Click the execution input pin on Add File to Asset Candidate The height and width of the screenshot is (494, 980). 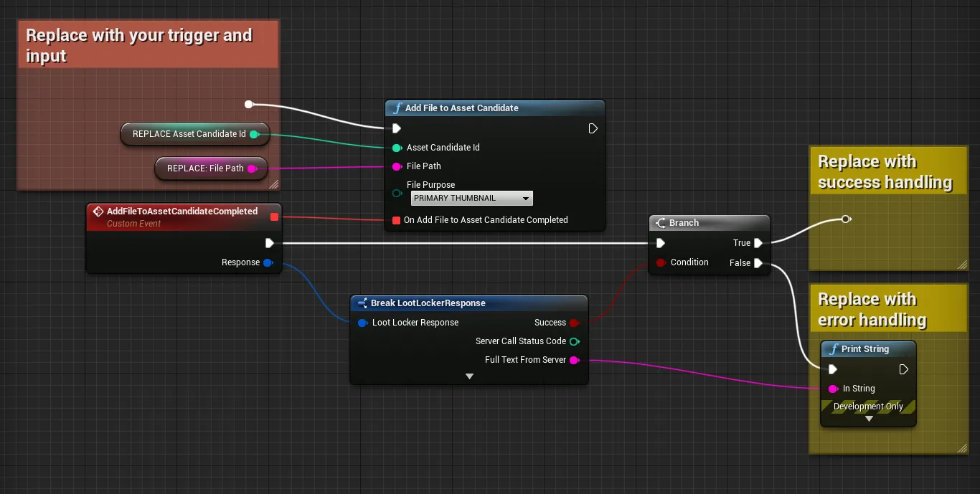pos(397,128)
